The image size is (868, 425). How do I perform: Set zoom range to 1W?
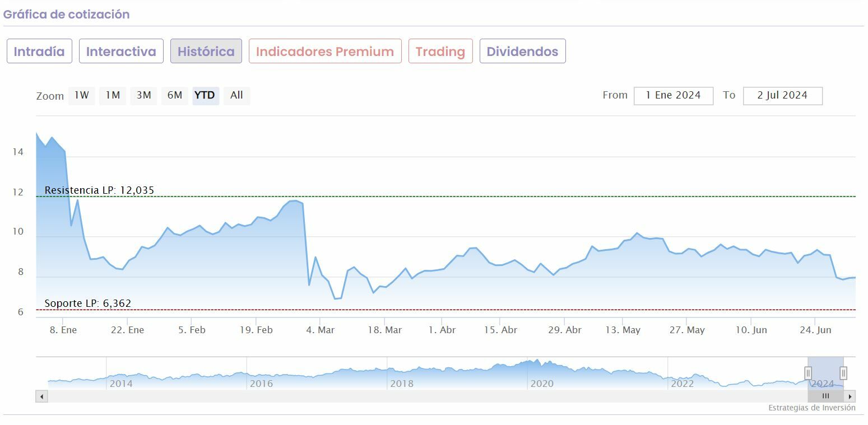82,96
